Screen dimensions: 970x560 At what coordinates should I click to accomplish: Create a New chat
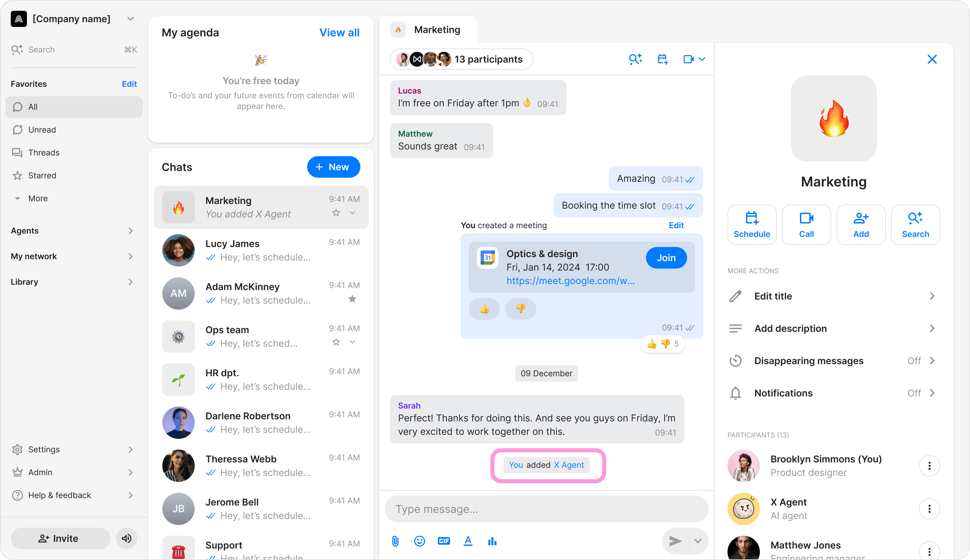(x=333, y=167)
